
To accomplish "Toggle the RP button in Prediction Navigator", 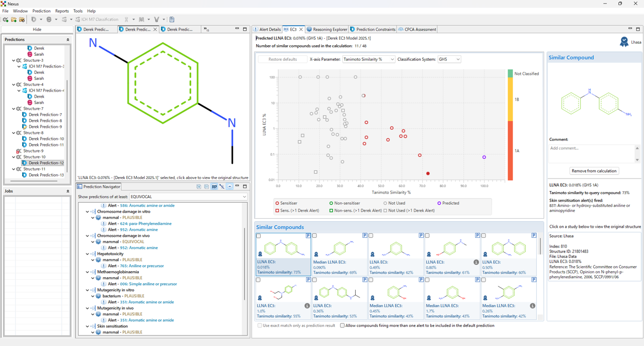I will (214, 187).
